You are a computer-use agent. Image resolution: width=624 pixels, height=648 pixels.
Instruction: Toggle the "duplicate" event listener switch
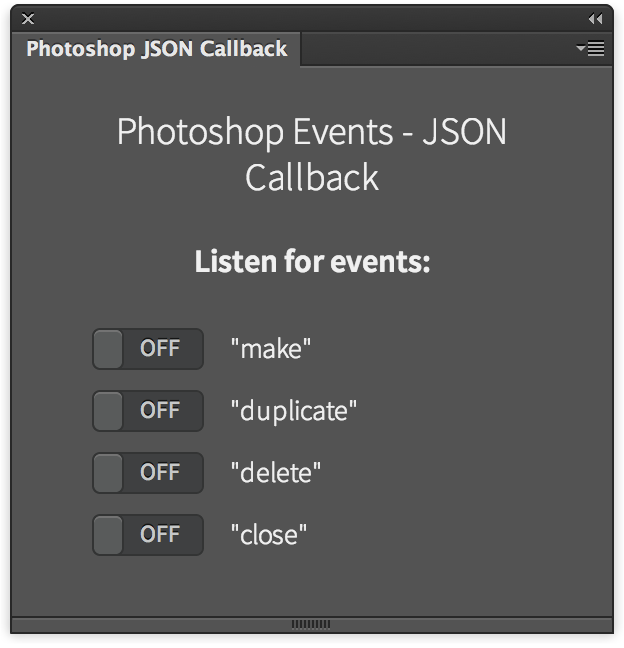click(x=148, y=411)
